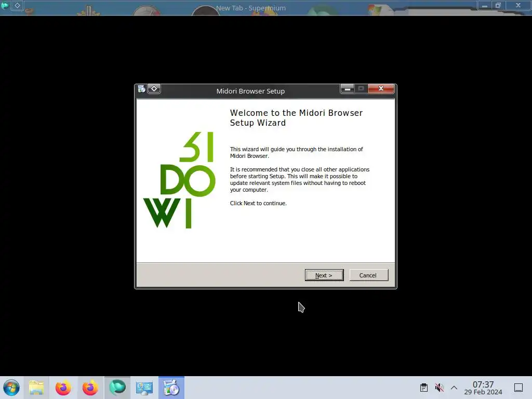
Task: Click the 'New Tab - Supermium' title text
Action: [251, 8]
